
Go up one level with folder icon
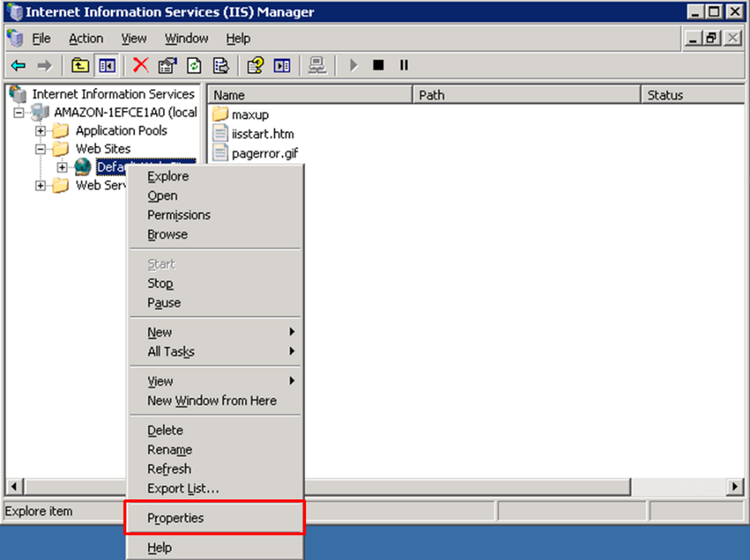(x=80, y=65)
